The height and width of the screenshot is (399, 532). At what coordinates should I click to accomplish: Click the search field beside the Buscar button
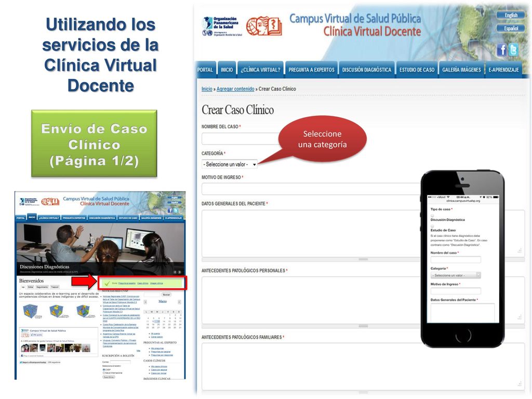(x=152, y=295)
